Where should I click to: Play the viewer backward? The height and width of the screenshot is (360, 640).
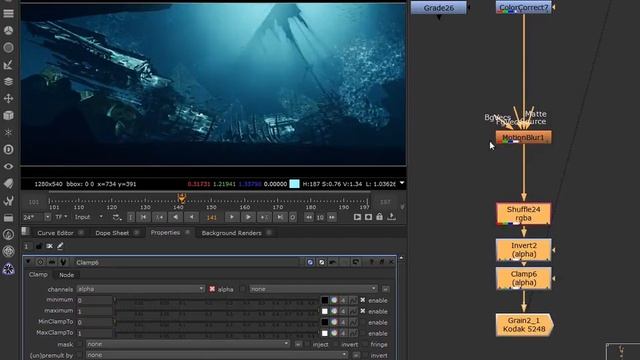coord(175,217)
